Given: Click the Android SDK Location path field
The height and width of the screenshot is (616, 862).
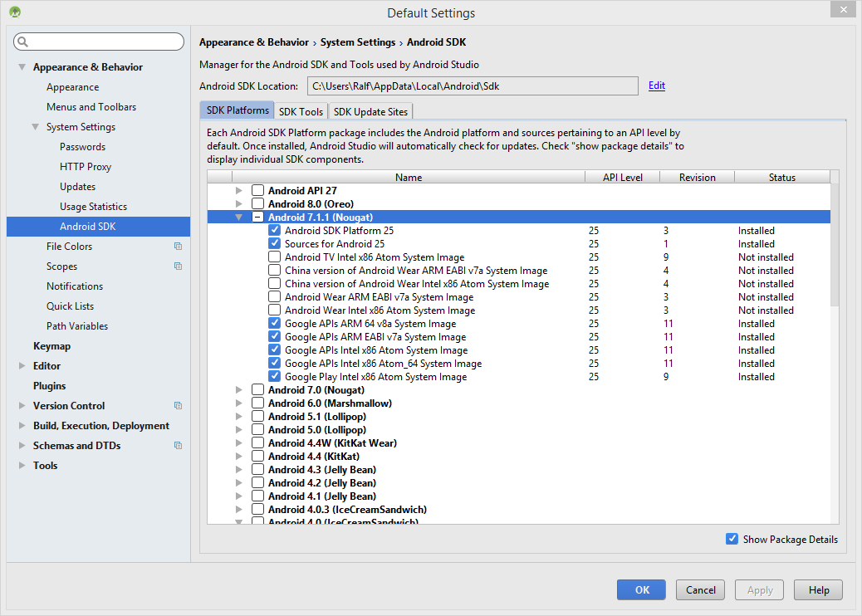Looking at the screenshot, I should click(473, 86).
